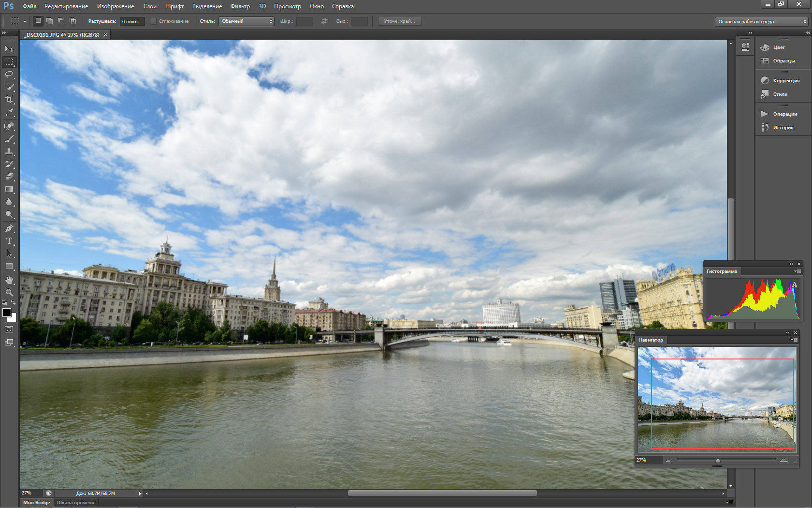
Task: Open the Гистограмма panel menu
Action: tap(797, 271)
